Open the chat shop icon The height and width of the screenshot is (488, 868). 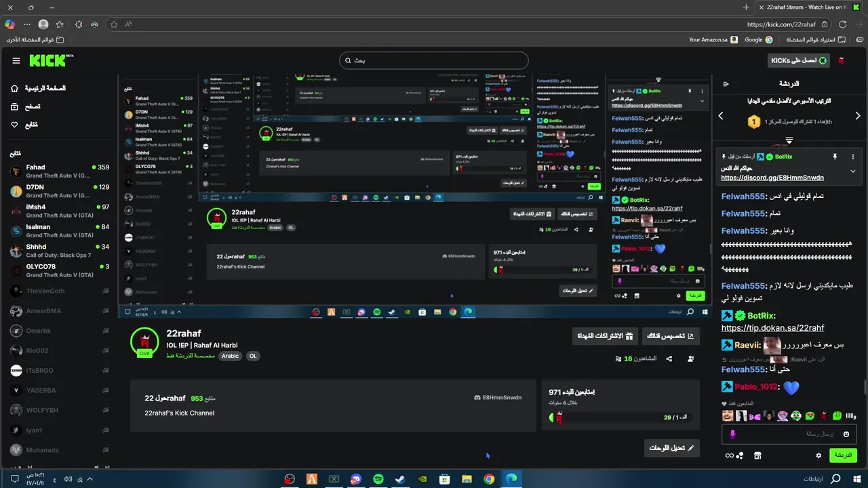(x=758, y=455)
